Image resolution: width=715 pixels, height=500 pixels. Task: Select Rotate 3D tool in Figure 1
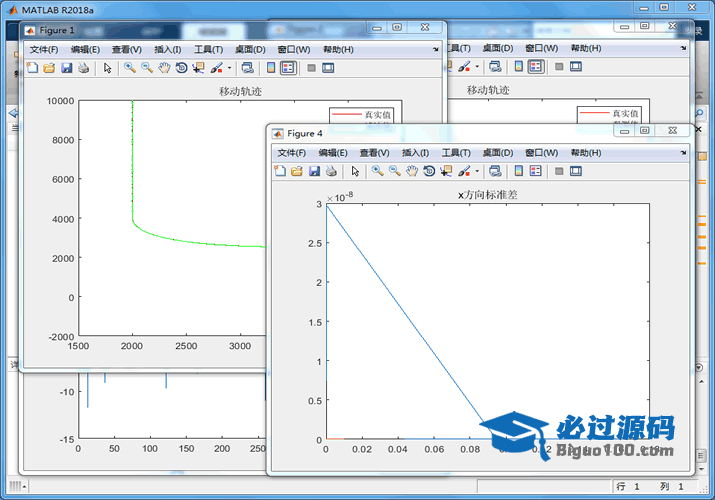click(x=181, y=68)
